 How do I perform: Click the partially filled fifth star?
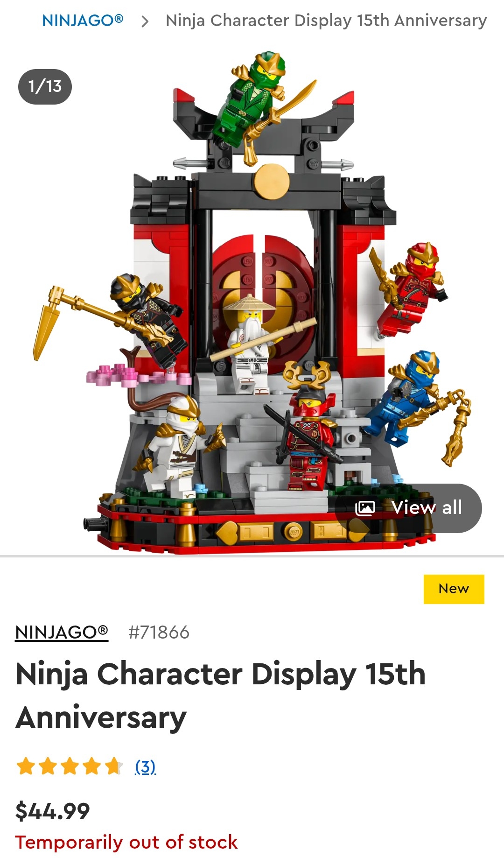(x=114, y=767)
